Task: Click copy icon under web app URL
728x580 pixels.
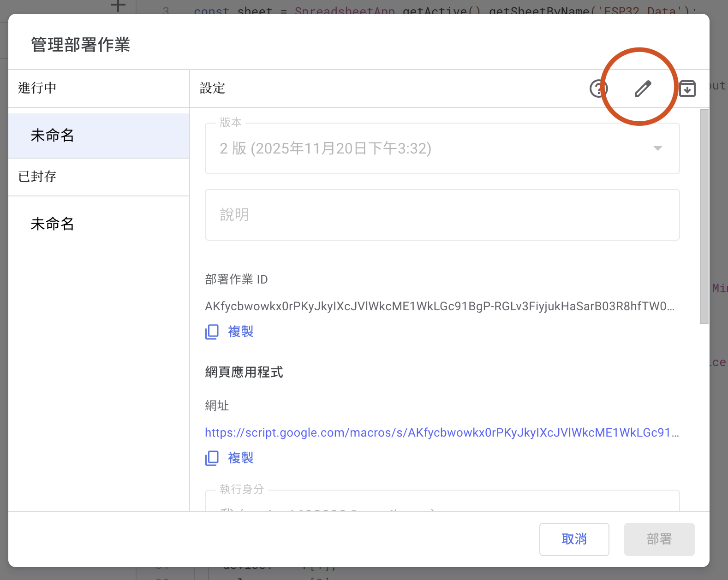Action: coord(212,458)
